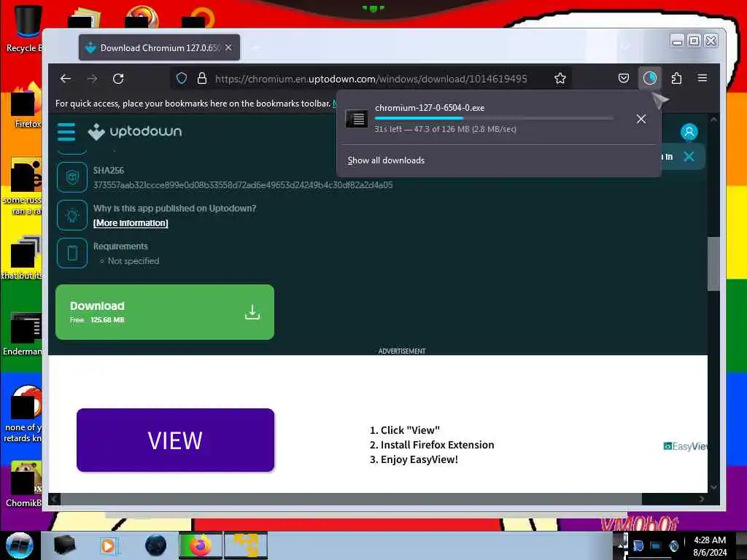The width and height of the screenshot is (747, 560).
Task: Save page to Pocket
Action: pos(624,78)
